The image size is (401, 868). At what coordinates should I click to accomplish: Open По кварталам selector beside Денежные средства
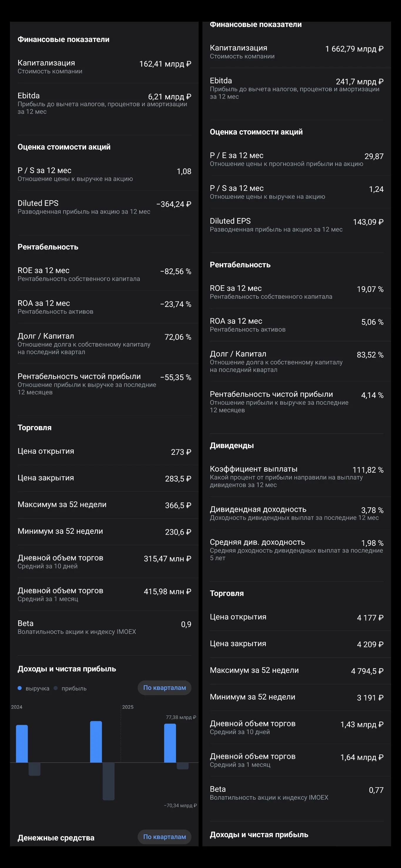tap(165, 837)
